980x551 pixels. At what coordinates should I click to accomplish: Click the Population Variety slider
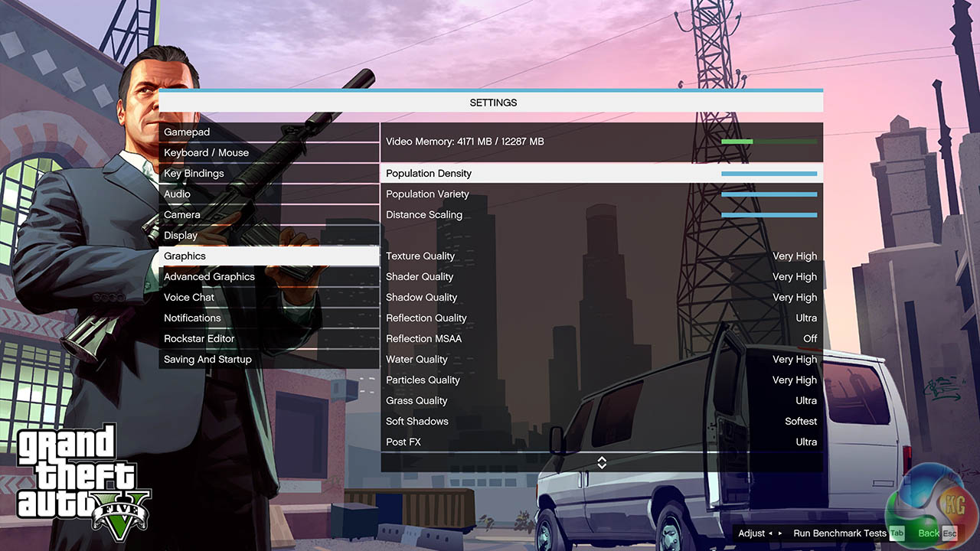(x=769, y=194)
